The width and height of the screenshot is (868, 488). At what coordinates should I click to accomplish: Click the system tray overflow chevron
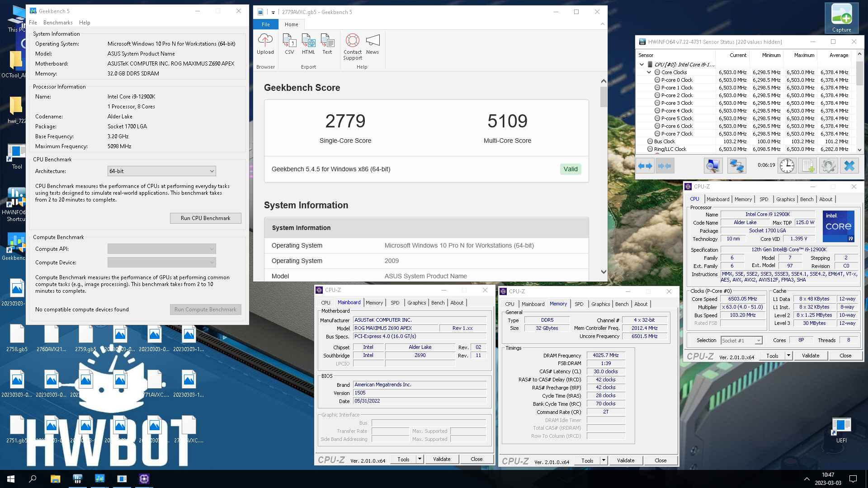click(807, 479)
